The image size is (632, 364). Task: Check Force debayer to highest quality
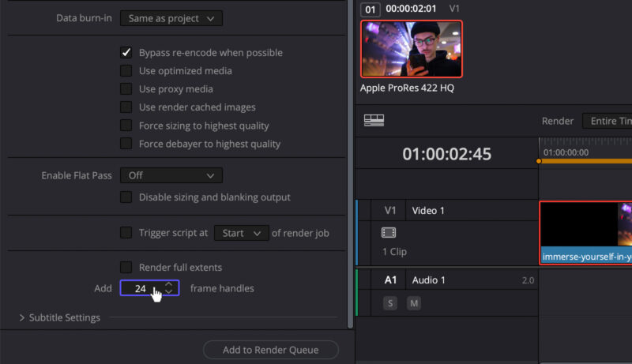click(x=126, y=144)
